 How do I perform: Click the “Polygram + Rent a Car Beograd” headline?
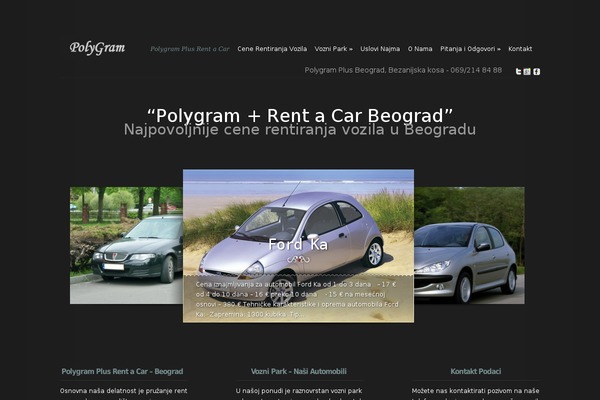[x=300, y=115]
